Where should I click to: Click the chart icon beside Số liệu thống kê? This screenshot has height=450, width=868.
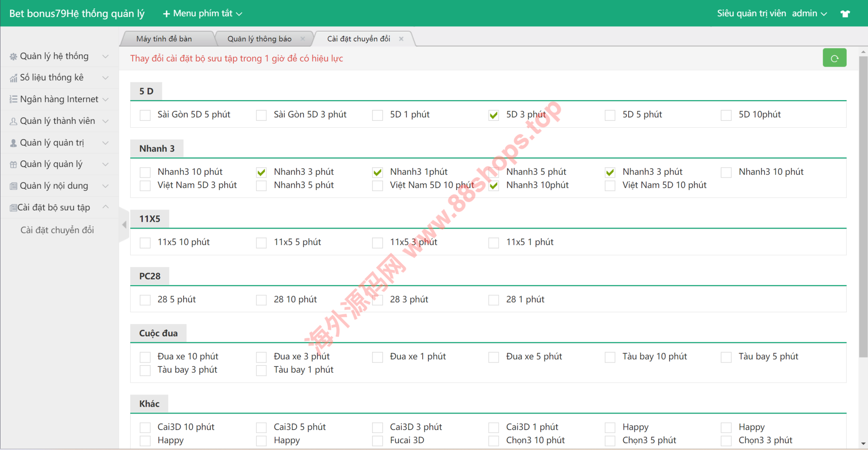[14, 78]
